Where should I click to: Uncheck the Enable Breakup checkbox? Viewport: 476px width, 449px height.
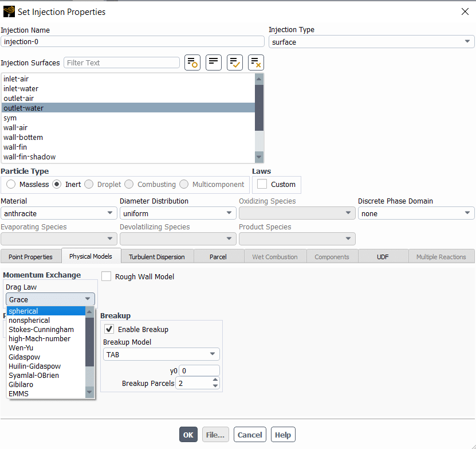tap(109, 329)
